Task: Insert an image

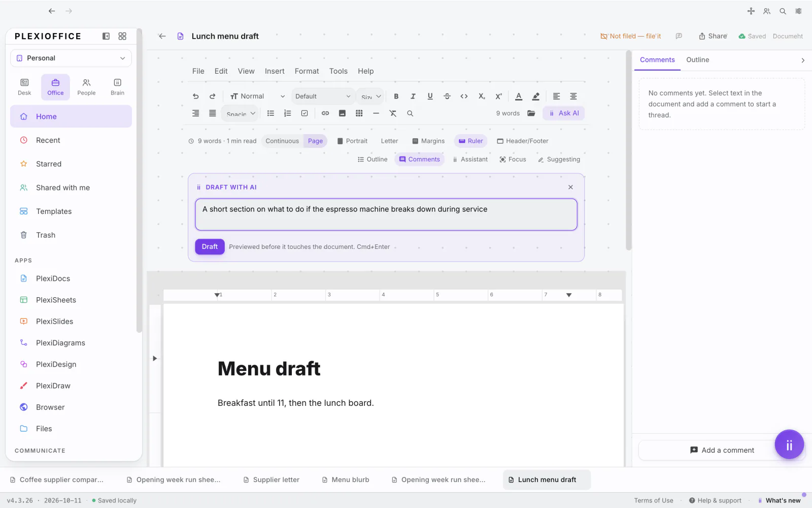Action: coord(342,113)
